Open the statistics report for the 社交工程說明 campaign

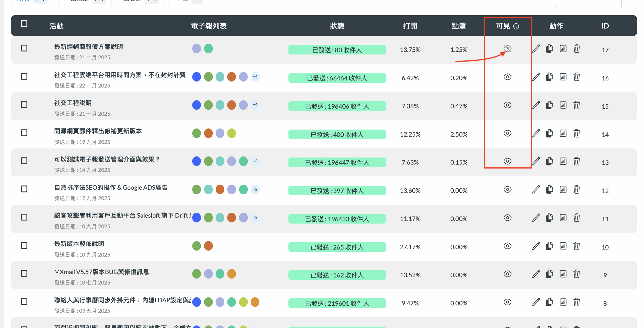(563, 105)
